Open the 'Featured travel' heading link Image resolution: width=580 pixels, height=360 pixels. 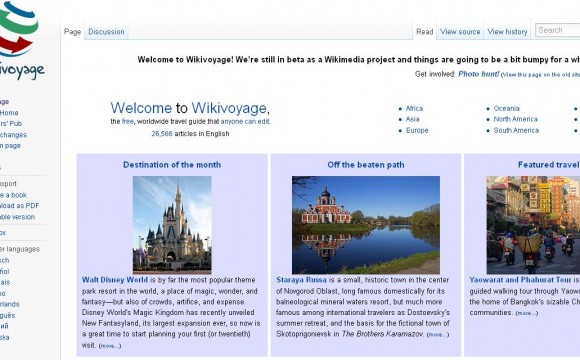click(549, 165)
